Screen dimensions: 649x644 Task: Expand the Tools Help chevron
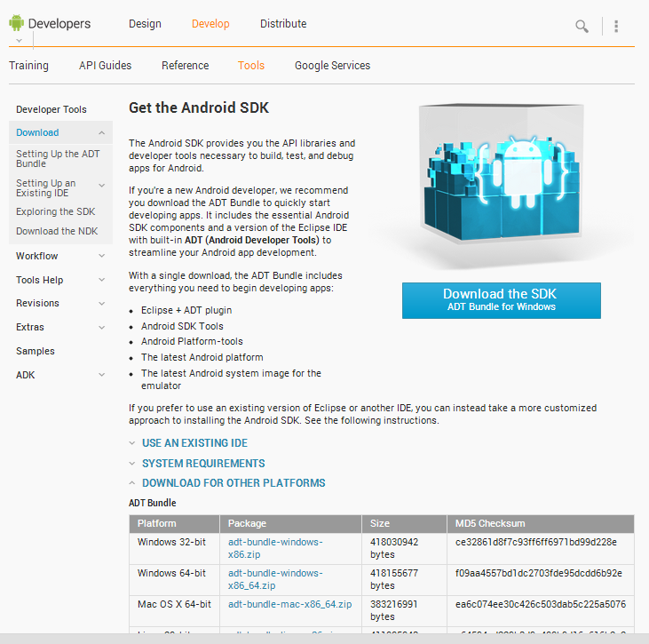(x=102, y=280)
